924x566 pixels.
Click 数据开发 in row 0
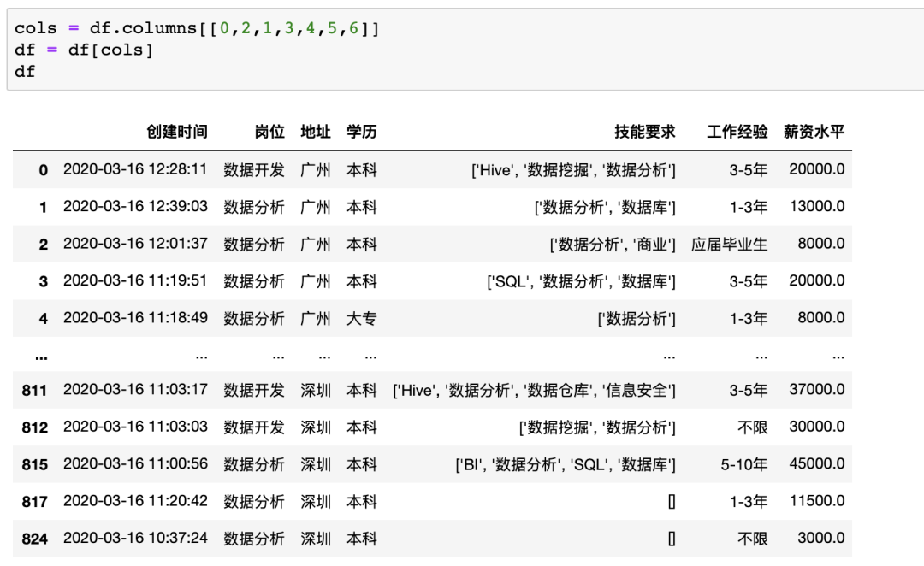pos(254,170)
